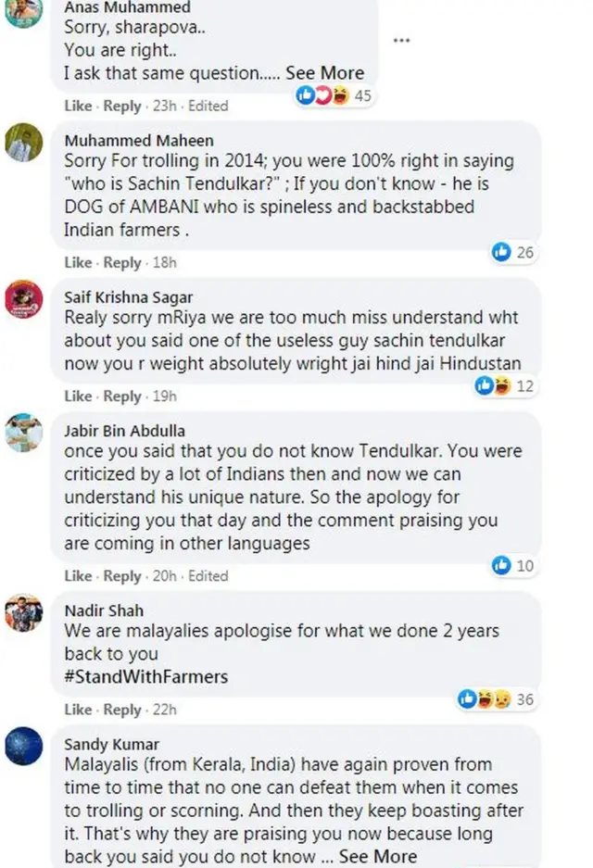
Task: Click Nadir Shah's profile avatar
Action: point(23,612)
